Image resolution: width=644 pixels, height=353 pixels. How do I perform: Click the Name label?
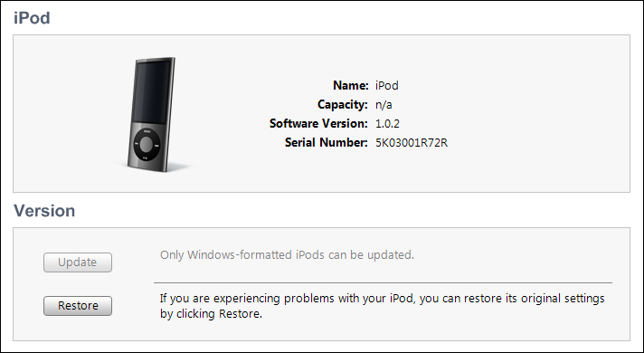pos(351,85)
